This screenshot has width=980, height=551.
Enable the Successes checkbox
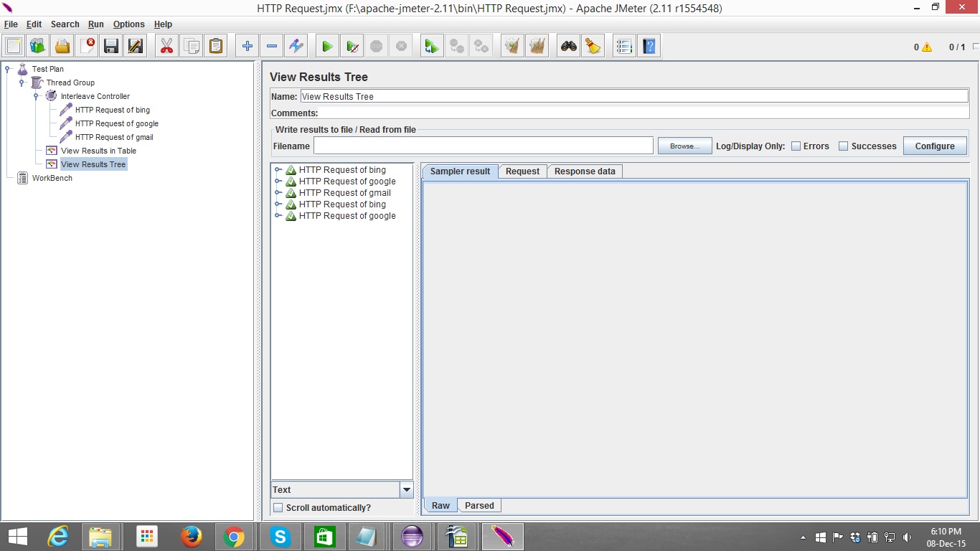844,146
